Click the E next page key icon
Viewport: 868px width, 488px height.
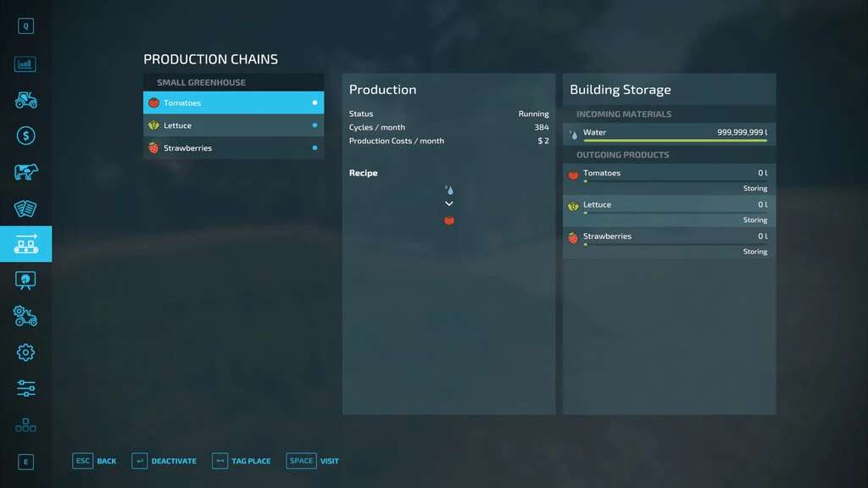25,462
